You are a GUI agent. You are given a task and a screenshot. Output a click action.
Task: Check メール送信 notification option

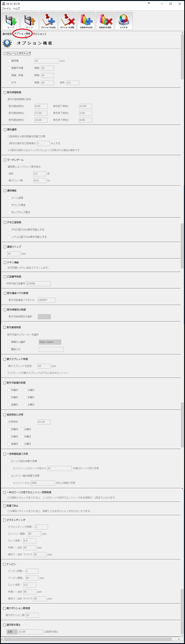(x=9, y=198)
